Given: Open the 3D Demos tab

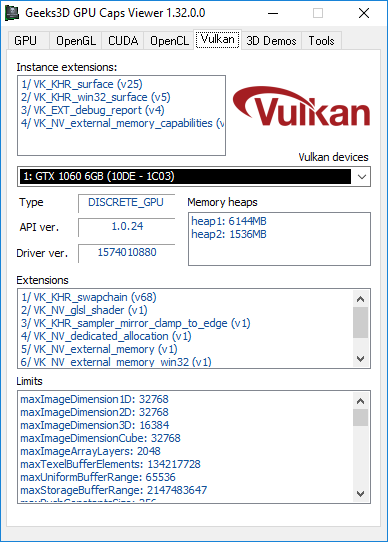Looking at the screenshot, I should pos(271,41).
